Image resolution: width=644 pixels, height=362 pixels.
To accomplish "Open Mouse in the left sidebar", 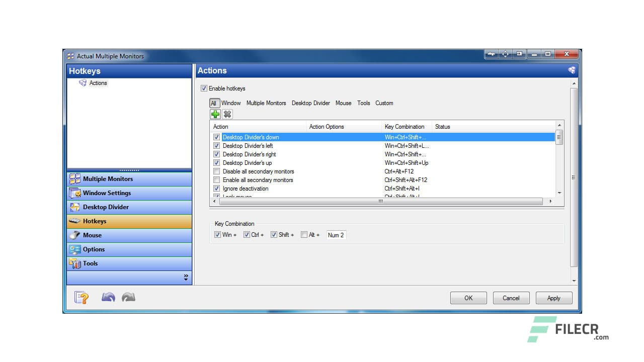I will click(x=129, y=235).
